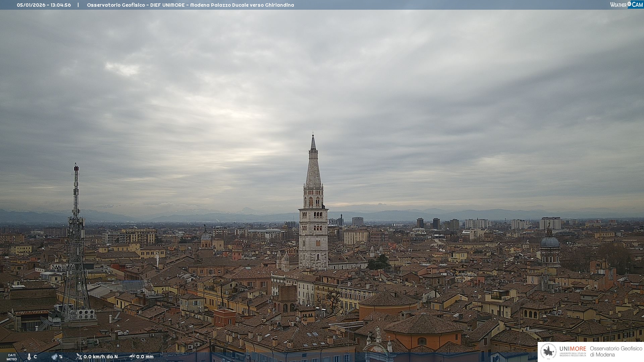The width and height of the screenshot is (644, 362).
Task: Click the round UNIMORE university seal
Action: (548, 352)
